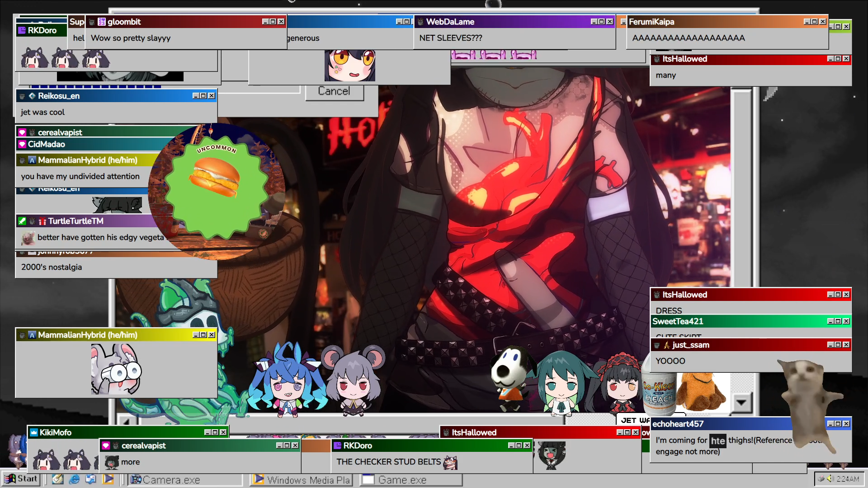The image size is (868, 488).
Task: Close the just_ssam chat window
Action: [x=846, y=345]
